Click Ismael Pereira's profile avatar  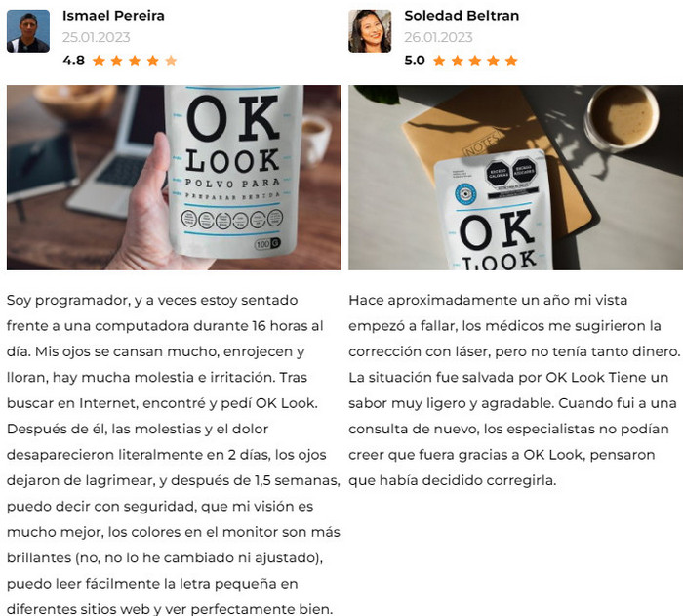(x=28, y=31)
